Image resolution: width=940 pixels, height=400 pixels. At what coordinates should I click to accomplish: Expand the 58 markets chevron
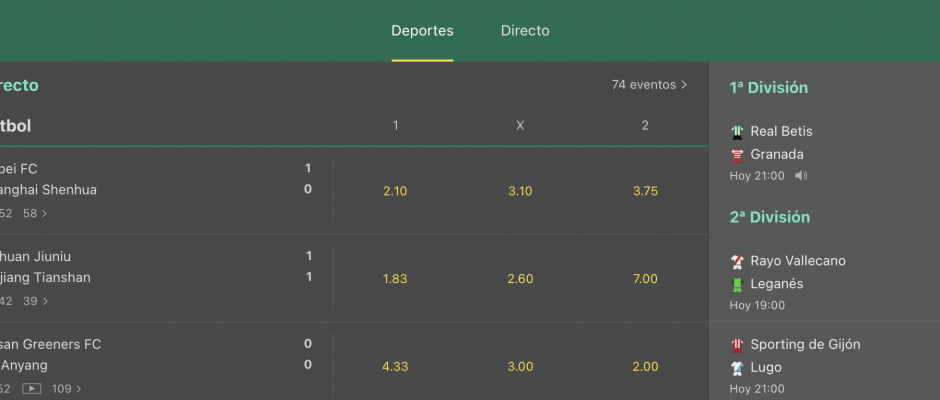point(35,213)
